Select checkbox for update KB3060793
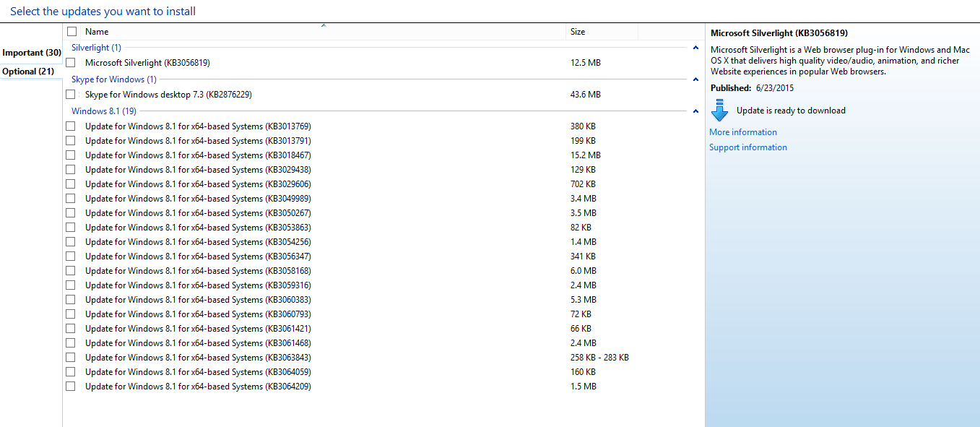 click(x=70, y=314)
